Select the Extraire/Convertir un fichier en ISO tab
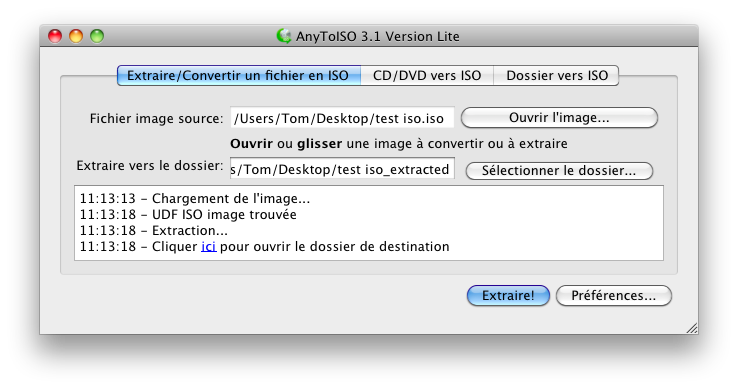The height and width of the screenshot is (389, 738). (239, 75)
